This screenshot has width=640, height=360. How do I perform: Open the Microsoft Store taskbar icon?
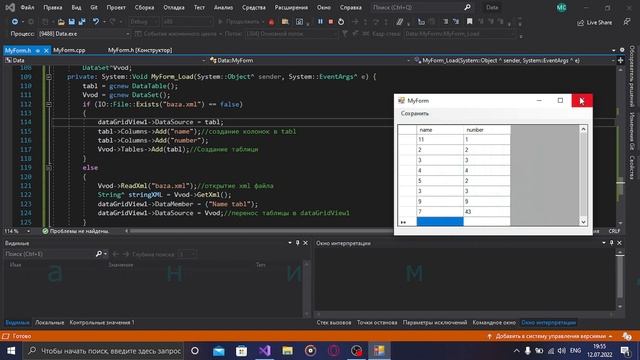click(242, 351)
